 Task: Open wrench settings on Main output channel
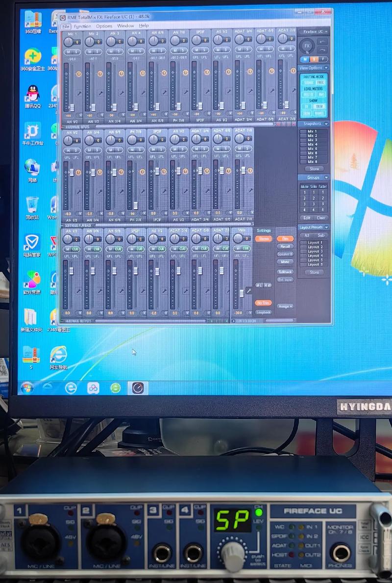(x=248, y=291)
